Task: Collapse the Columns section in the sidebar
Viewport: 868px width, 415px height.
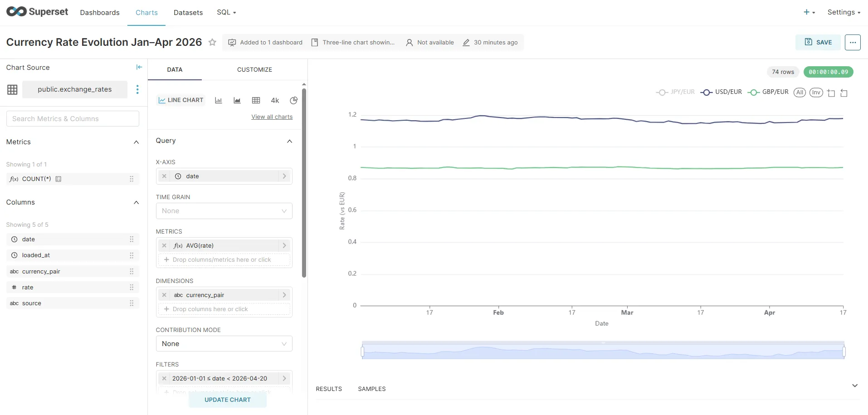Action: (136, 202)
